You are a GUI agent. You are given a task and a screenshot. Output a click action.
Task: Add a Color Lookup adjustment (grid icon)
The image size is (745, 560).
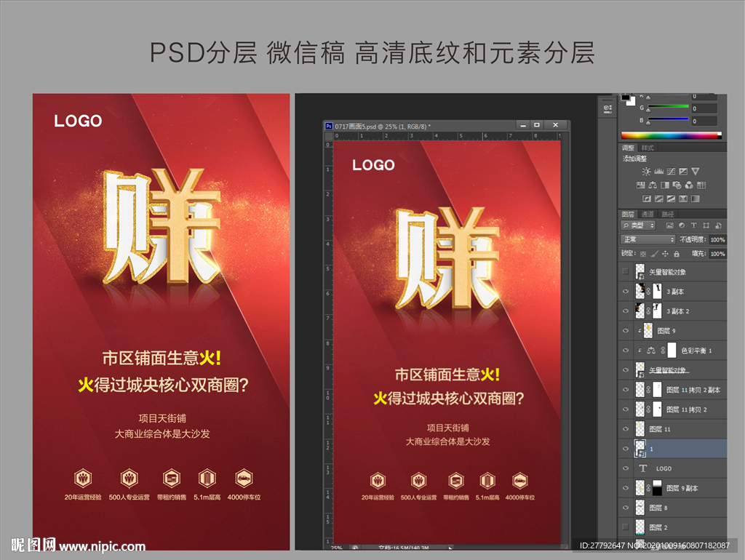pyautogui.click(x=701, y=185)
